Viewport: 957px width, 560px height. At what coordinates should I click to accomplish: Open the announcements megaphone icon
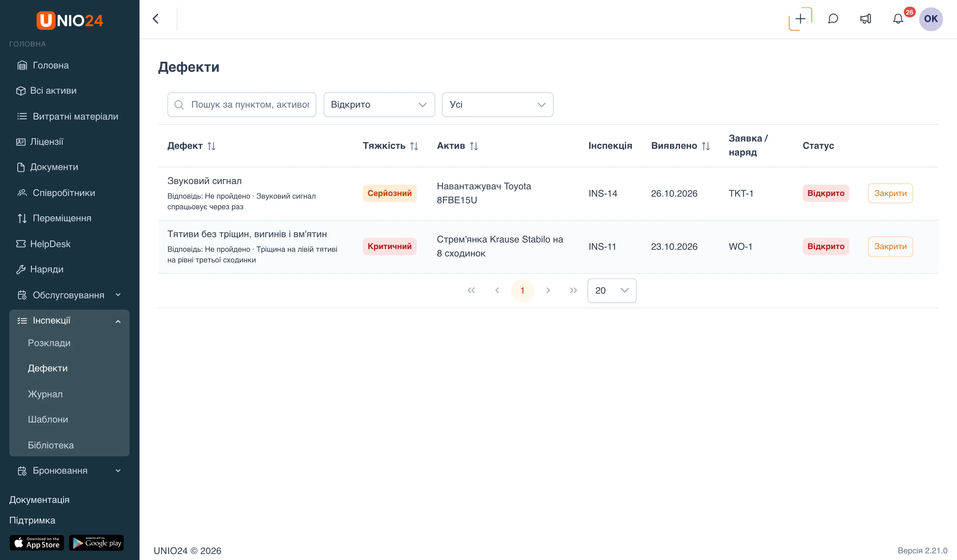[866, 19]
